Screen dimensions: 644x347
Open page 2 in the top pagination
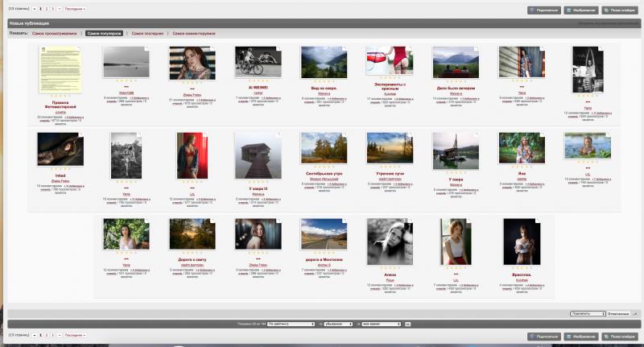click(x=47, y=9)
